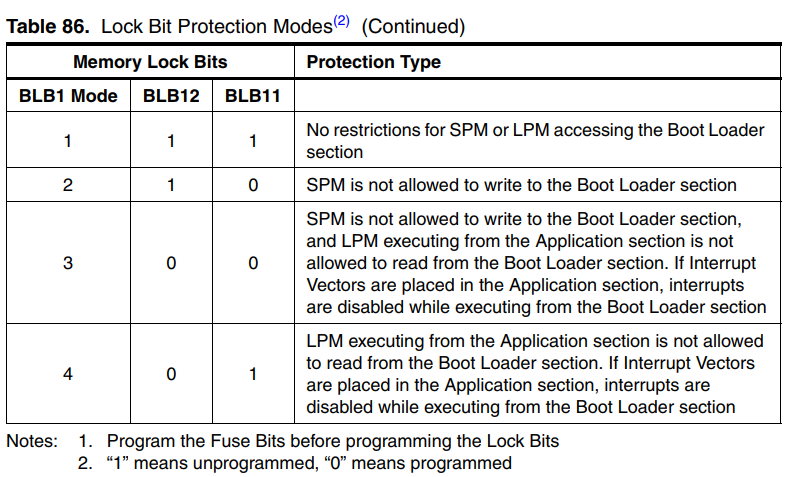The height and width of the screenshot is (477, 791).
Task: Click the "Protection Type" column header
Action: click(x=373, y=62)
